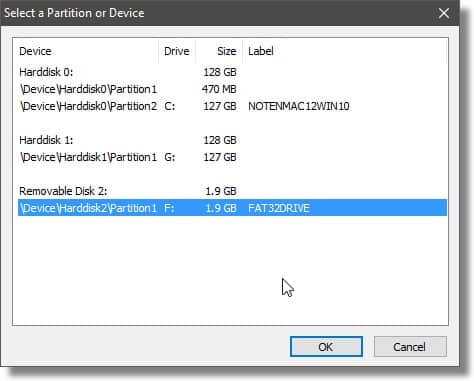Viewport: 474px width, 381px height.
Task: Select Harddisk1 Partition1 G: drive row
Action: pyautogui.click(x=232, y=157)
